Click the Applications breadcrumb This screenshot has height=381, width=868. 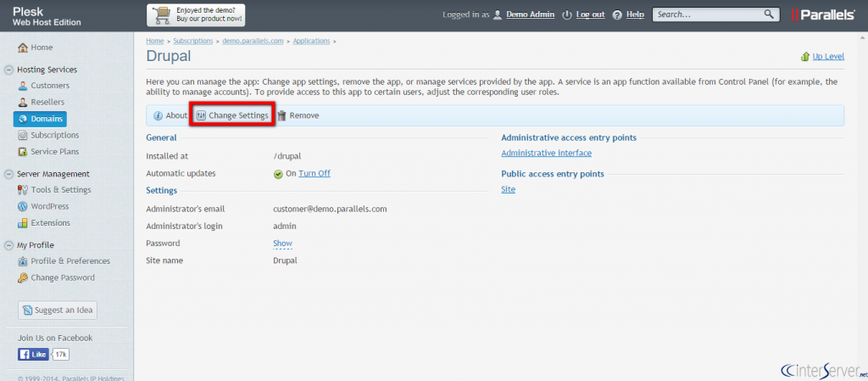[x=312, y=41]
